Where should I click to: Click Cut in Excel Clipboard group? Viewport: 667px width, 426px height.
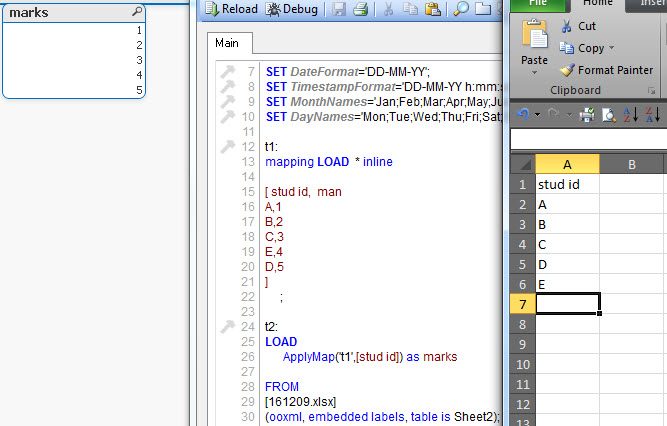pyautogui.click(x=579, y=26)
